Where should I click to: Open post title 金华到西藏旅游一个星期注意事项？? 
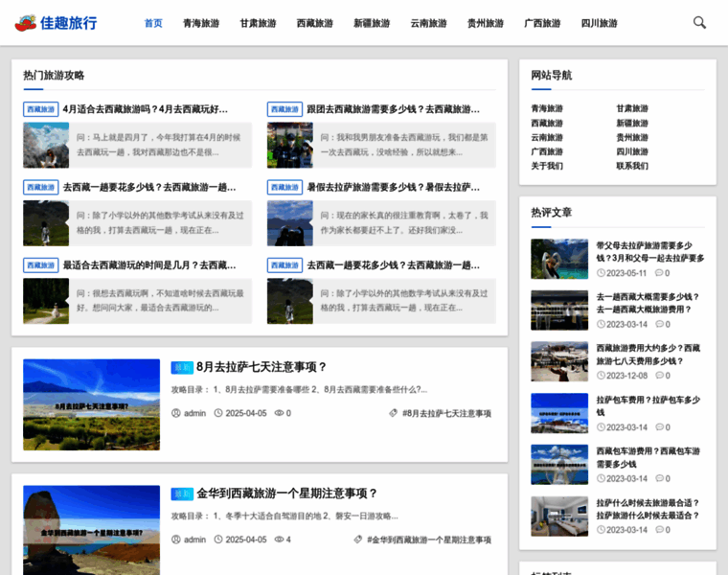(x=287, y=494)
